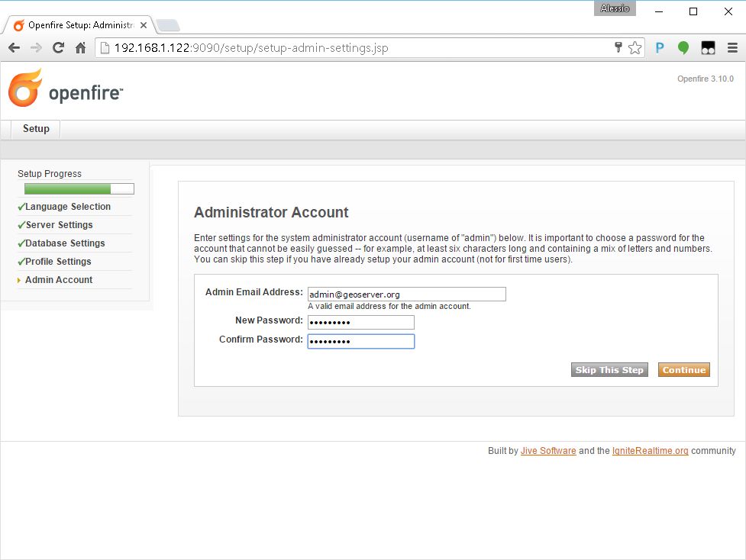746x560 pixels.
Task: Click the Skip This Step button
Action: click(609, 370)
